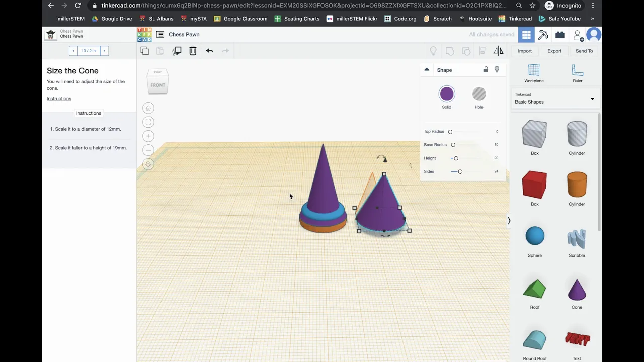Adjust the Sides slider
This screenshot has width=644, height=362.
(460, 172)
